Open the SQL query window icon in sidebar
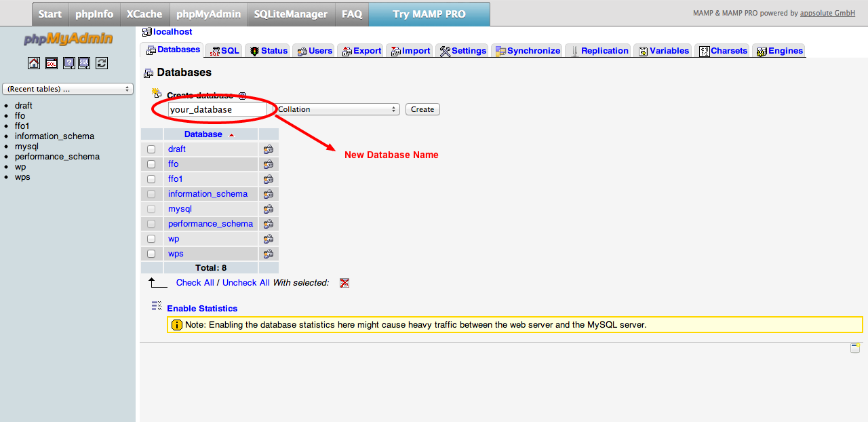This screenshot has width=868, height=422. coord(52,63)
